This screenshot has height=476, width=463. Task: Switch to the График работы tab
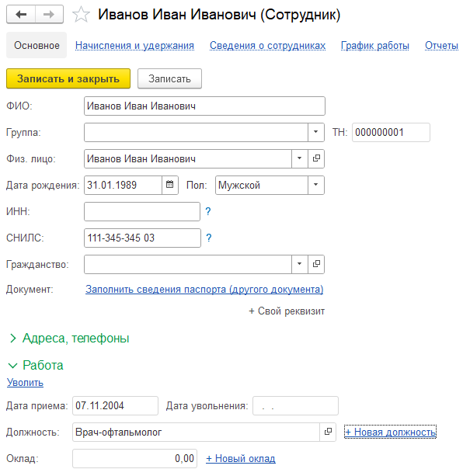tap(375, 46)
